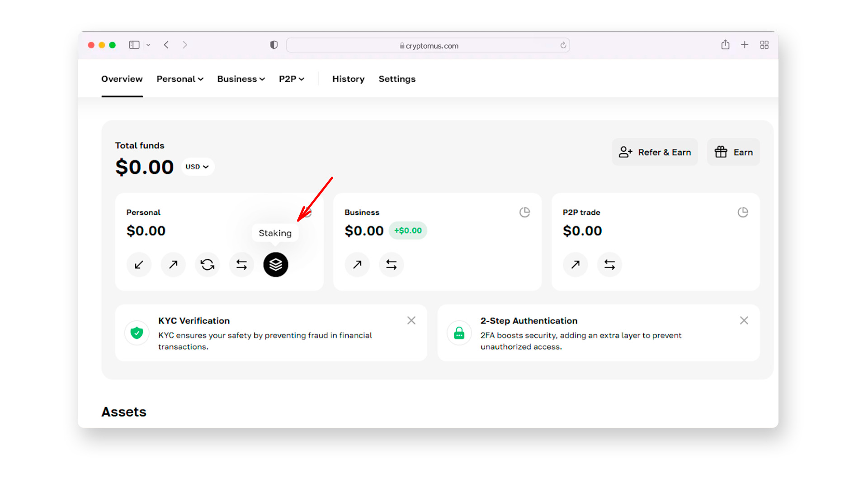Click the Staking icon in Personal wallet
The width and height of the screenshot is (868, 488).
pyautogui.click(x=275, y=264)
